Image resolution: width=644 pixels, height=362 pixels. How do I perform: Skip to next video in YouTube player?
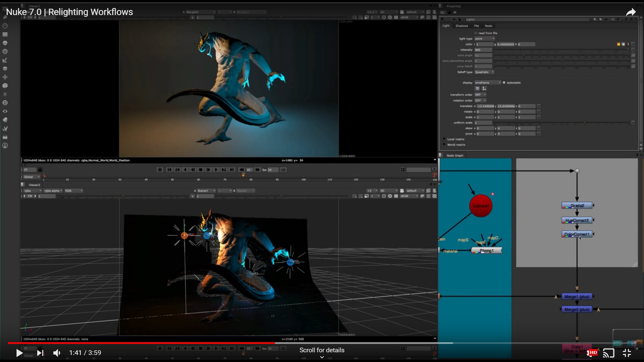pos(40,353)
